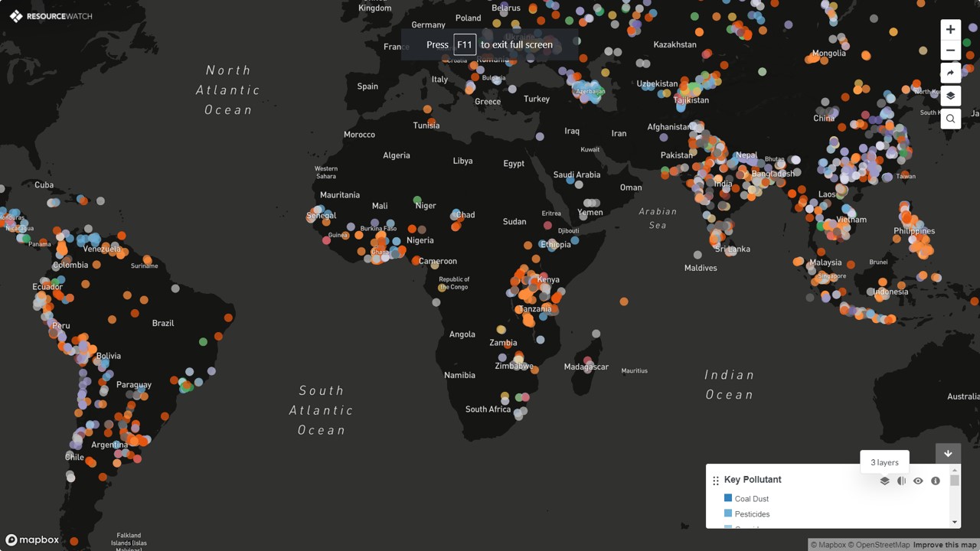Click the South Atlantic Ocean label
Image resolution: width=980 pixels, height=551 pixels.
pos(321,410)
